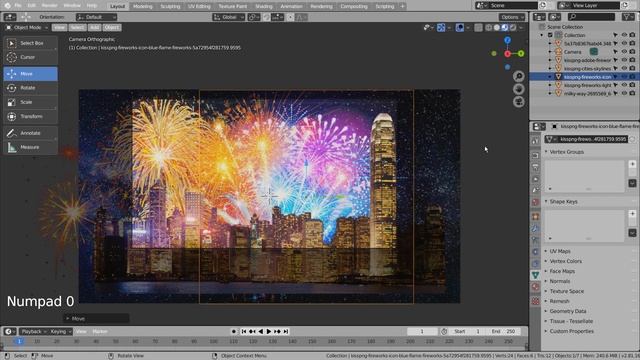This screenshot has width=640, height=360.
Task: Switch to the Modeling workspace tab
Action: [142, 6]
